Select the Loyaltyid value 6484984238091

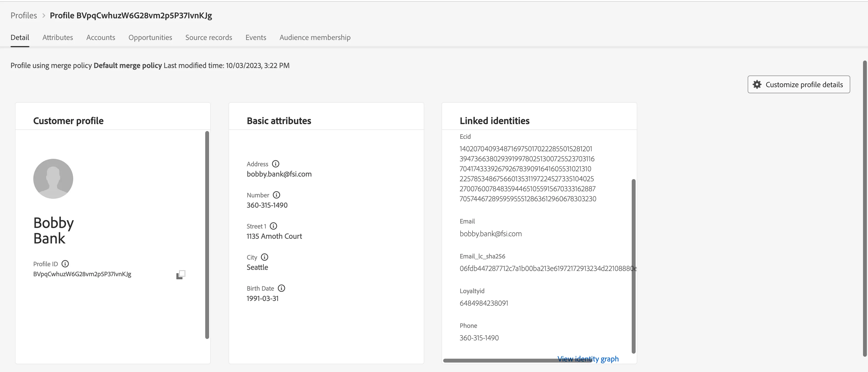tap(484, 303)
